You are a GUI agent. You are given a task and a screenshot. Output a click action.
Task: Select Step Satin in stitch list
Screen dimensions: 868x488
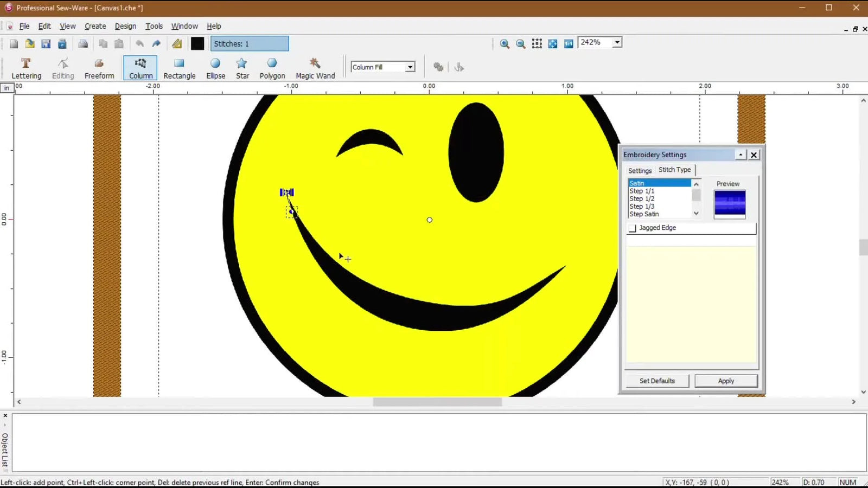644,214
